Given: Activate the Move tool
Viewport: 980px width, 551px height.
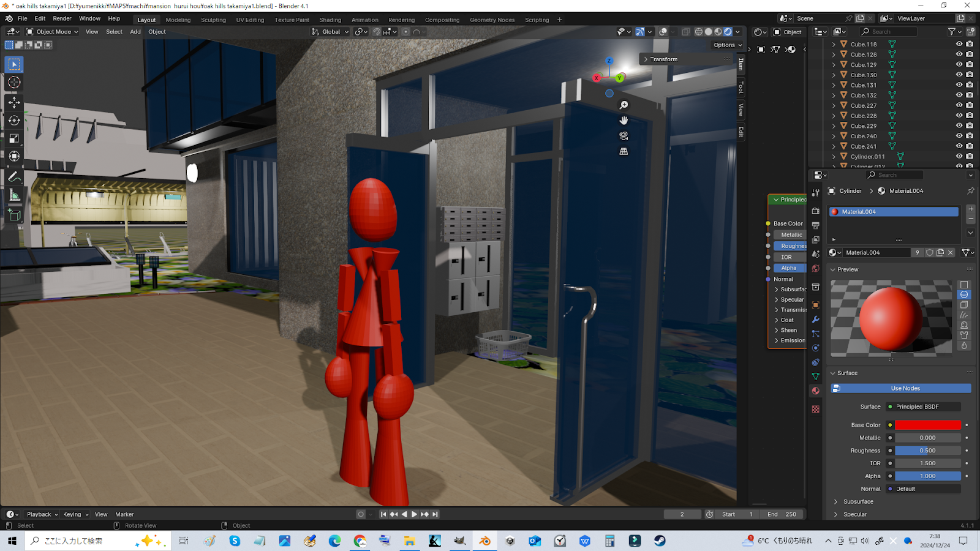Looking at the screenshot, I should pyautogui.click(x=14, y=102).
